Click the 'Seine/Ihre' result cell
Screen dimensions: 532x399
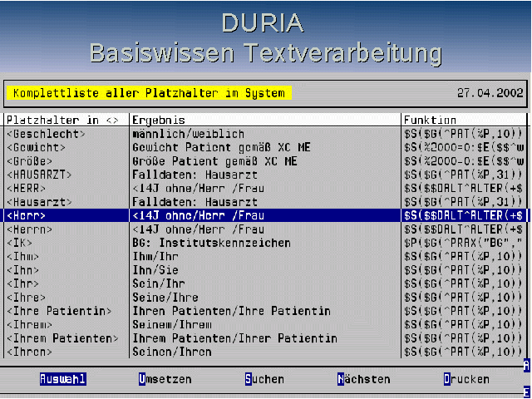click(165, 298)
